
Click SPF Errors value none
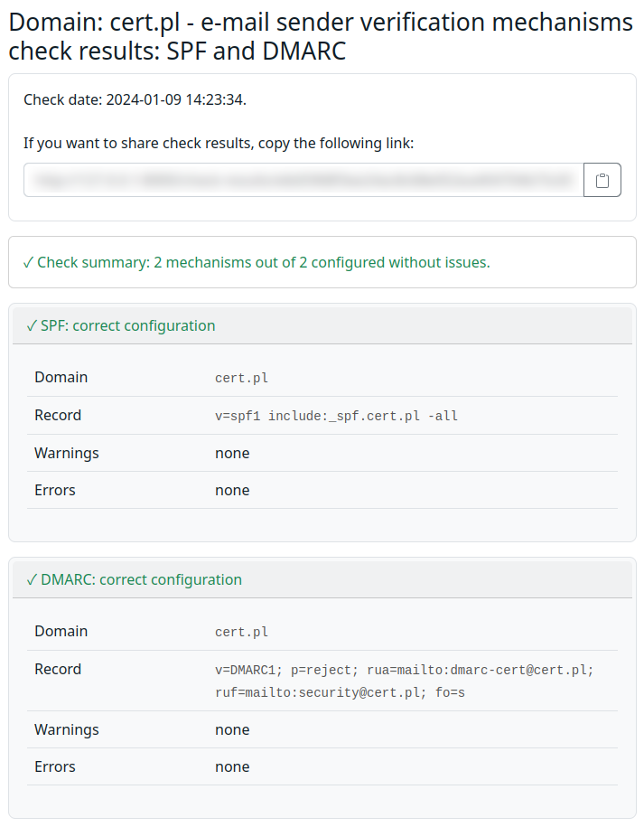232,490
